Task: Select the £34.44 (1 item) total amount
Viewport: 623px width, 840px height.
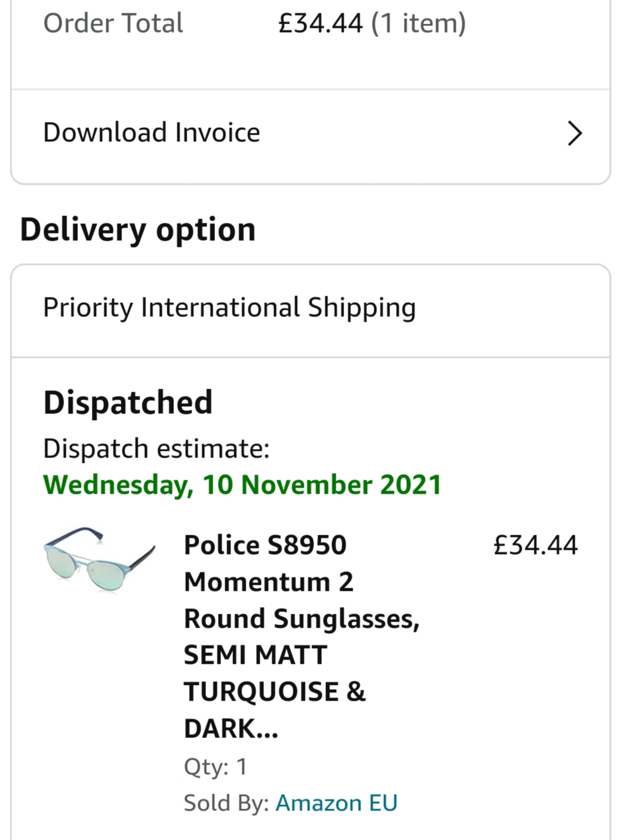Action: point(372,24)
